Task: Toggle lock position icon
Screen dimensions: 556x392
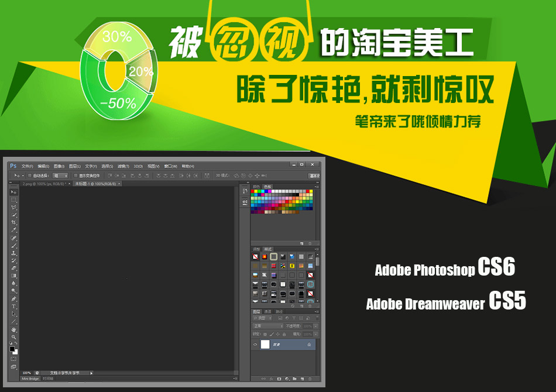Action: click(278, 334)
